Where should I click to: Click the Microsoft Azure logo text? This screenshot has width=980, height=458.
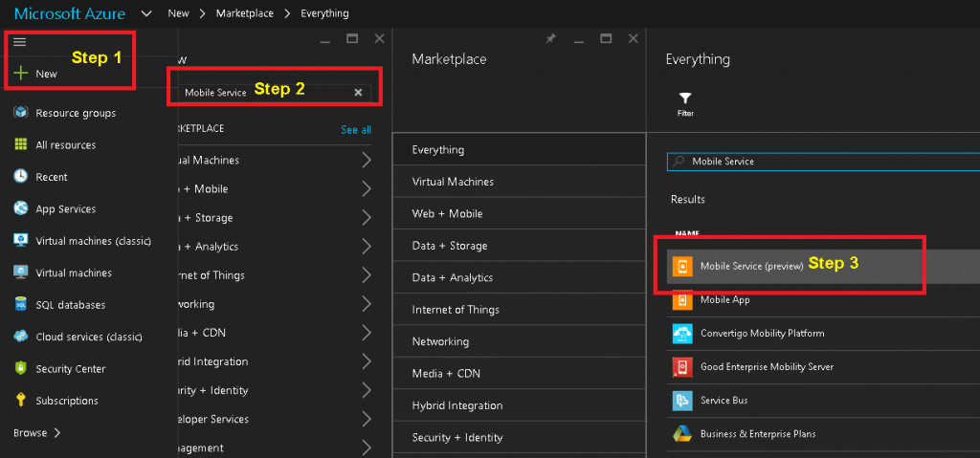click(x=69, y=13)
